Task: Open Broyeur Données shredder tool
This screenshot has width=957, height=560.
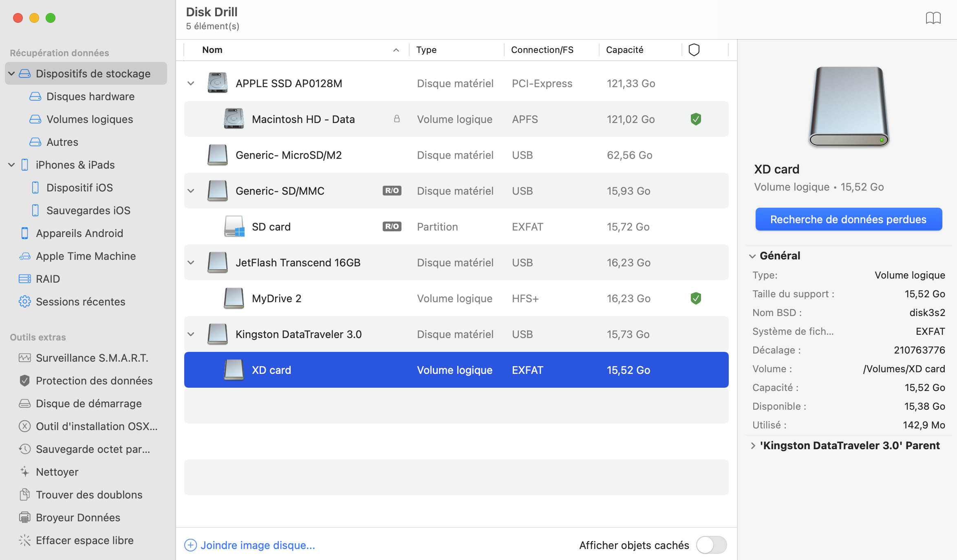Action: pos(78,518)
